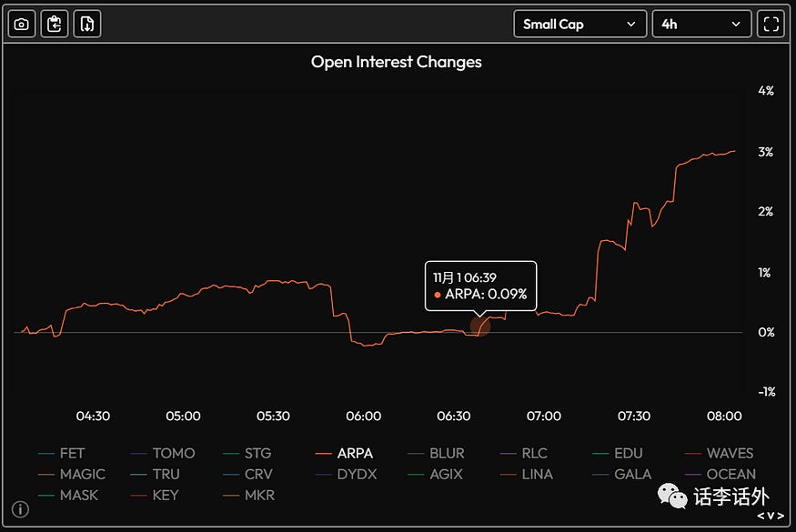This screenshot has height=532, width=796.
Task: Click the 08:00 time axis label
Action: click(724, 417)
